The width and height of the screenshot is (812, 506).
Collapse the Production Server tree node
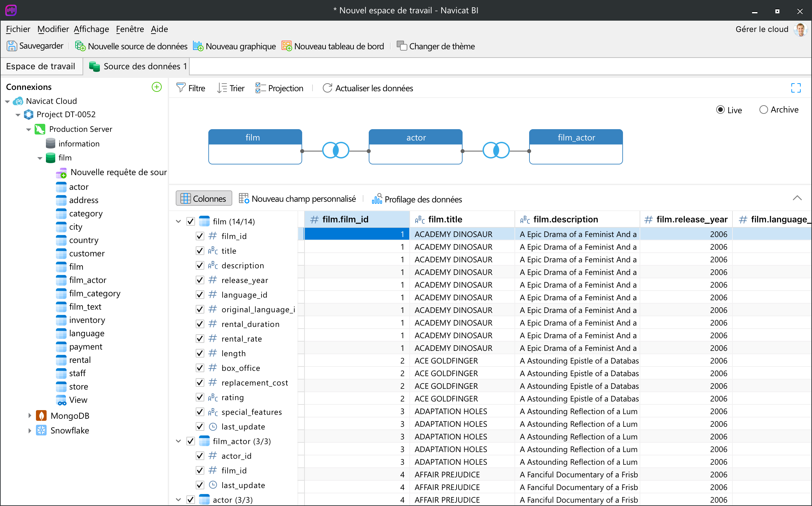click(29, 129)
